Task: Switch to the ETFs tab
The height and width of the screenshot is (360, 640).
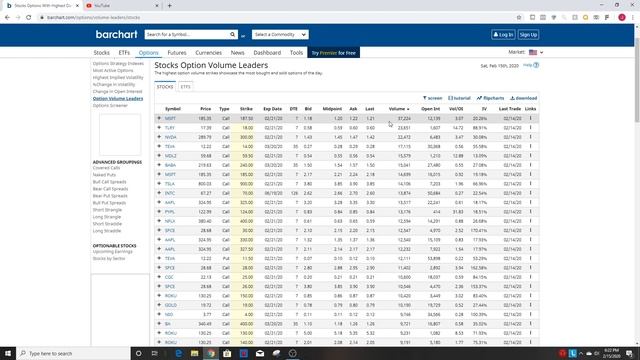Action: click(x=186, y=87)
